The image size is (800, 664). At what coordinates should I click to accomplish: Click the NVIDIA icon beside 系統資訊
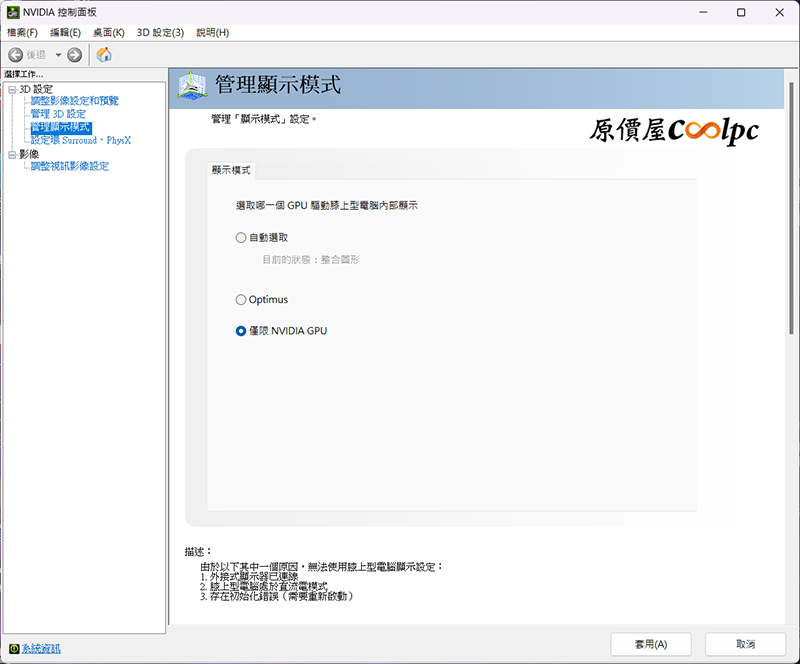tap(14, 648)
